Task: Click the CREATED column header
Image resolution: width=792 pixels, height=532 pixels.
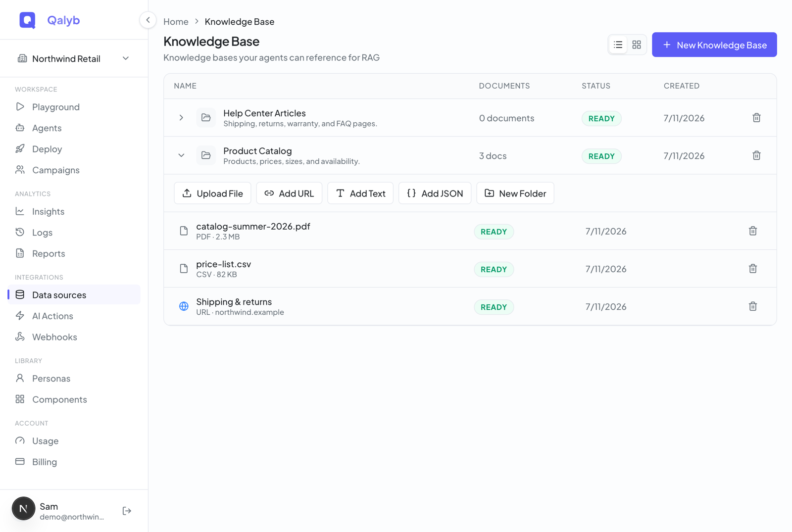Action: coord(682,86)
